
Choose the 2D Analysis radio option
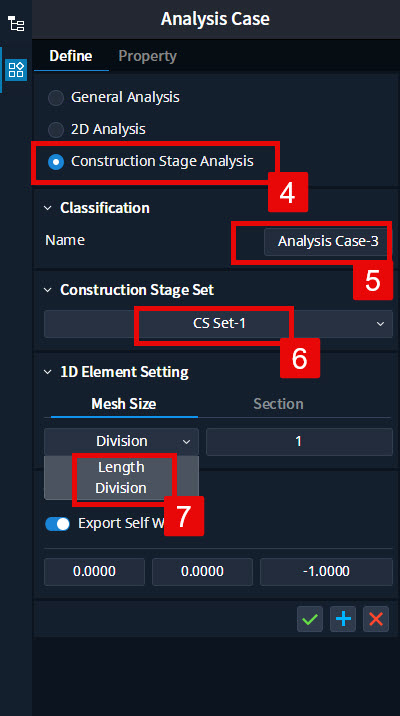pyautogui.click(x=56, y=130)
